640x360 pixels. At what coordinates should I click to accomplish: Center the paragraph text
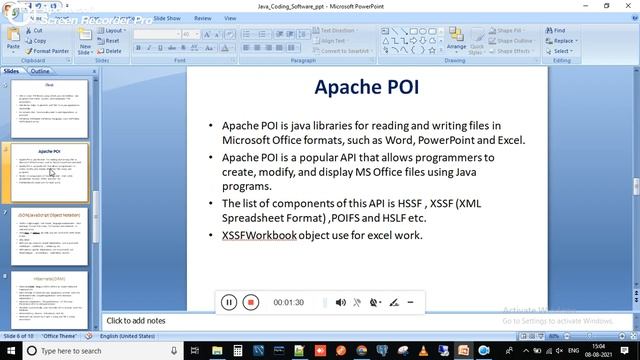point(257,48)
